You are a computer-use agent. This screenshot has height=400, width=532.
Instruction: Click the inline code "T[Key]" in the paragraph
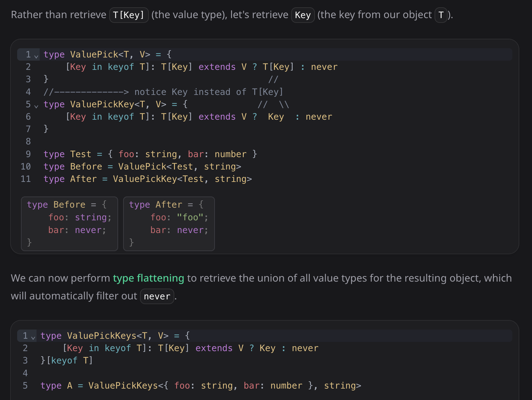[x=129, y=15]
